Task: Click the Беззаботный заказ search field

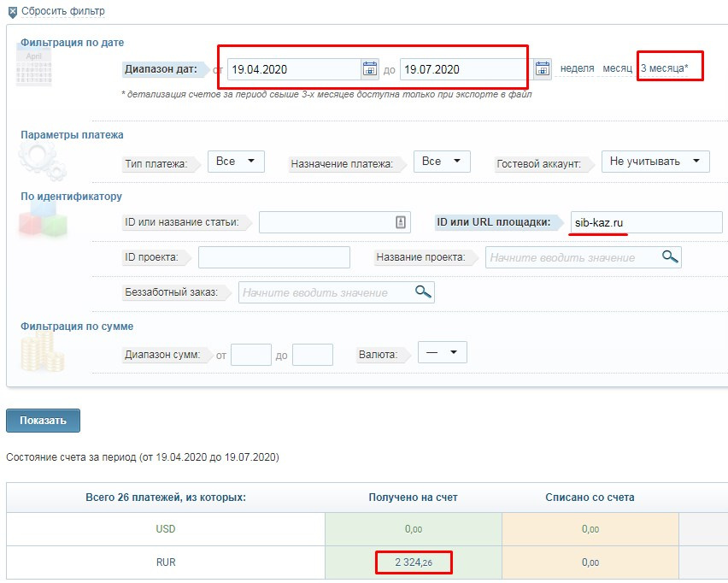Action: 336,292
